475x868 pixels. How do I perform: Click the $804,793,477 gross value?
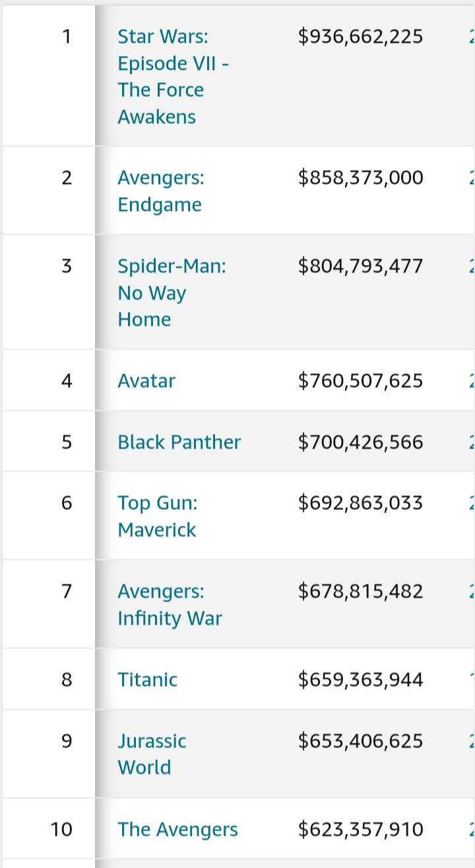(x=361, y=266)
